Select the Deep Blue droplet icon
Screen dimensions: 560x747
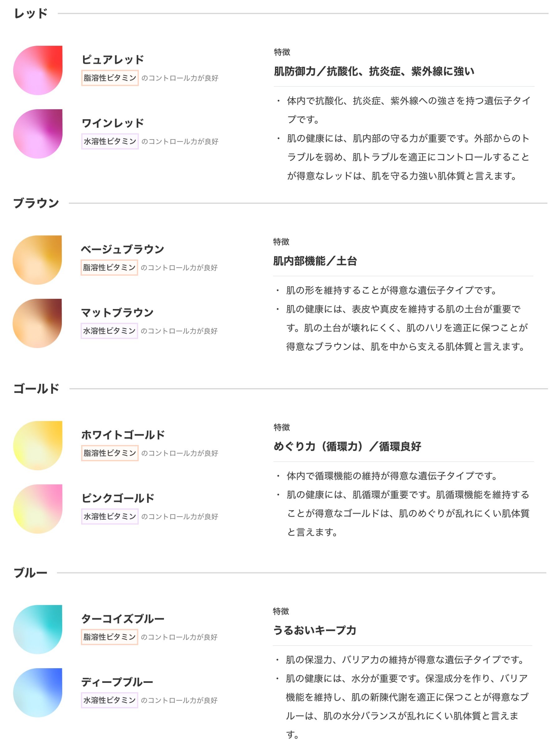pyautogui.click(x=38, y=693)
